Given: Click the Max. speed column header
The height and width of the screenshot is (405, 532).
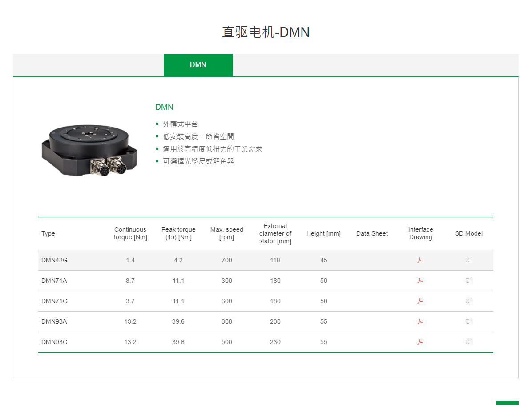Looking at the screenshot, I should point(226,233).
